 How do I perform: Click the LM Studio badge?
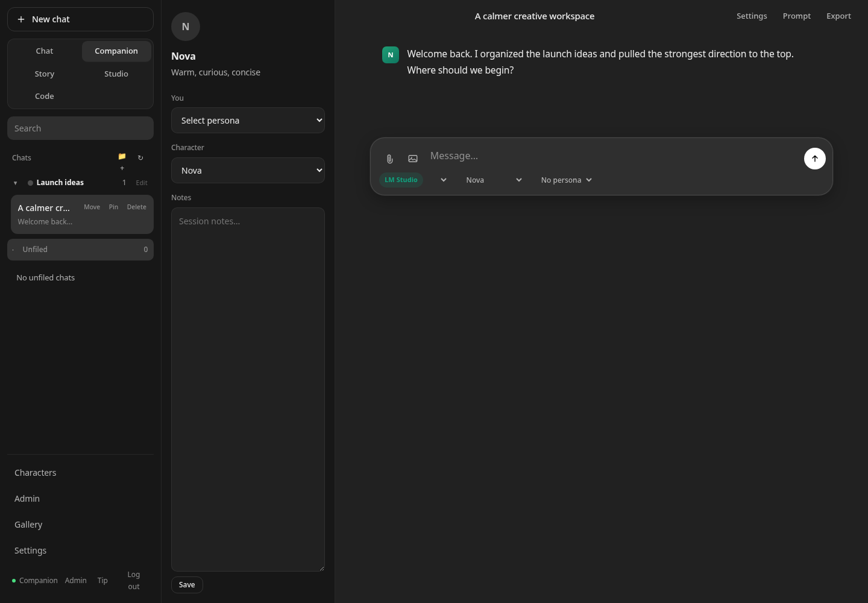(401, 180)
